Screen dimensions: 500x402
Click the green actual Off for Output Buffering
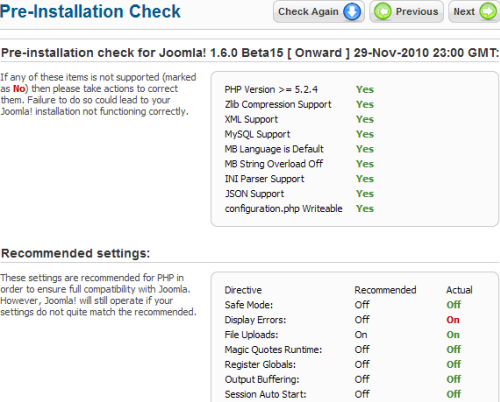coord(454,379)
